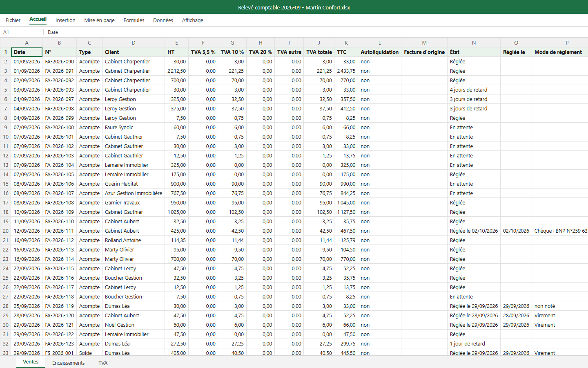Click the Mode de règlement header
This screenshot has height=368, width=588.
tap(560, 52)
